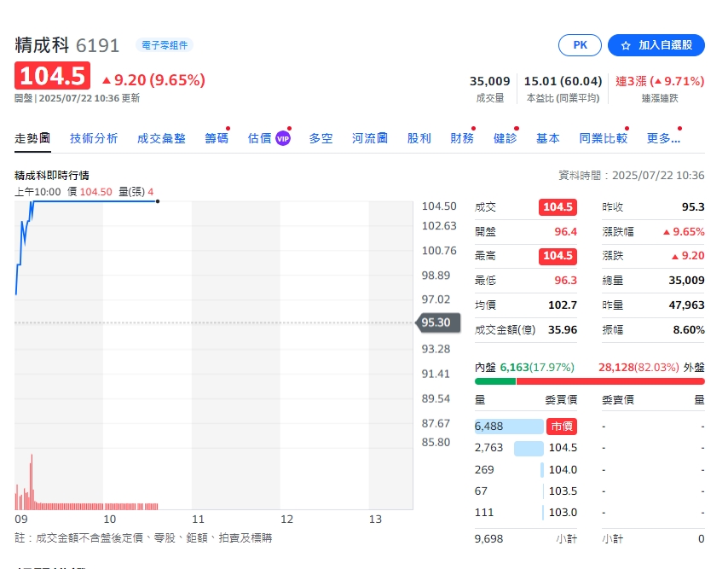Click the red 成交 price badge 104.5
728x569 pixels.
click(x=558, y=206)
